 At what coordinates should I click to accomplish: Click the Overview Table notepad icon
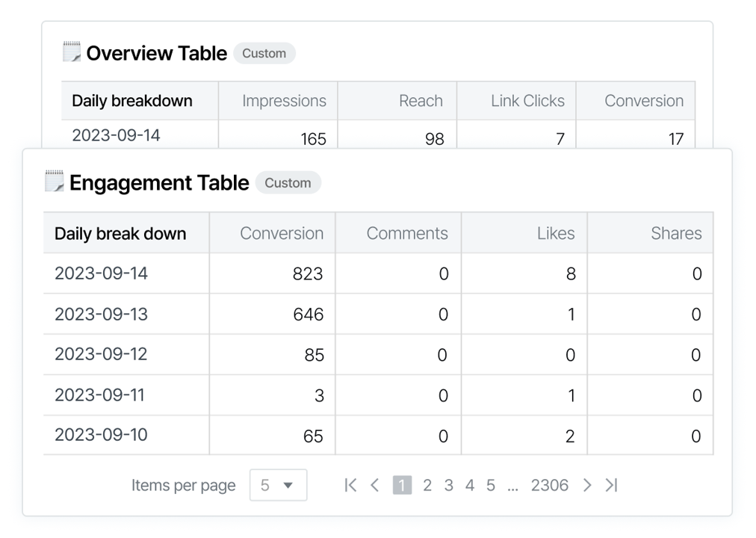71,52
